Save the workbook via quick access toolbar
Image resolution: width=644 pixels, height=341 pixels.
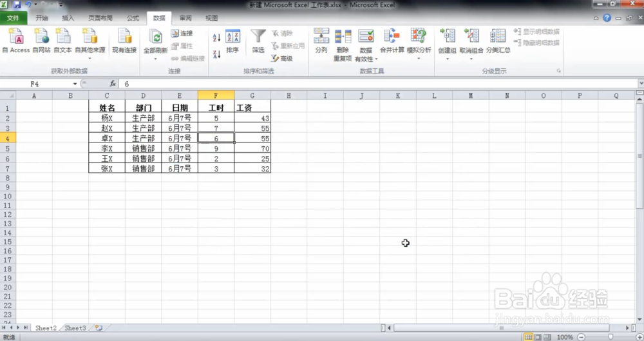coord(17,5)
